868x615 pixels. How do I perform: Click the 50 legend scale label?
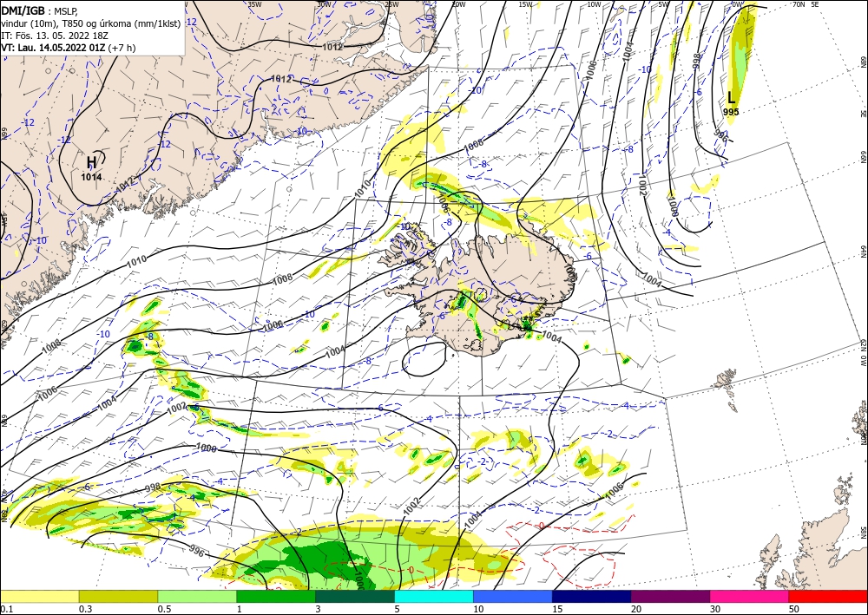794,609
